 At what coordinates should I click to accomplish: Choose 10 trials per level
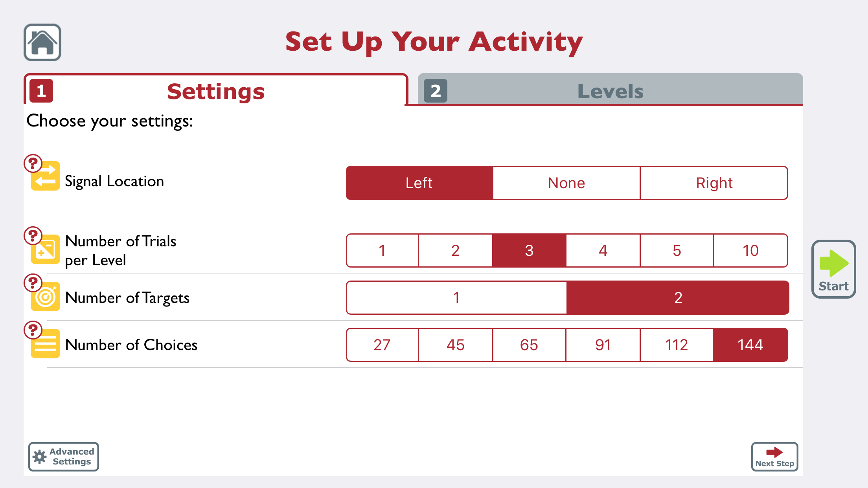click(x=750, y=251)
